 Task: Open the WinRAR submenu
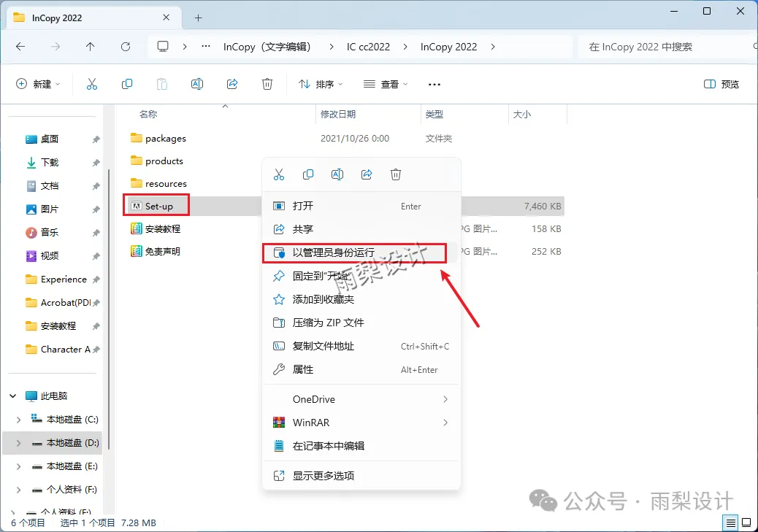pyautogui.click(x=361, y=423)
